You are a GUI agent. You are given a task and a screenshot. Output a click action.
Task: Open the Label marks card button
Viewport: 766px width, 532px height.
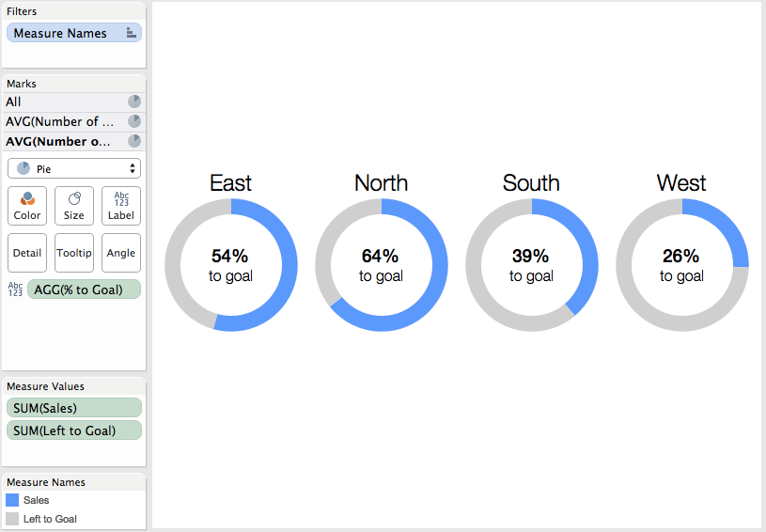[121, 206]
